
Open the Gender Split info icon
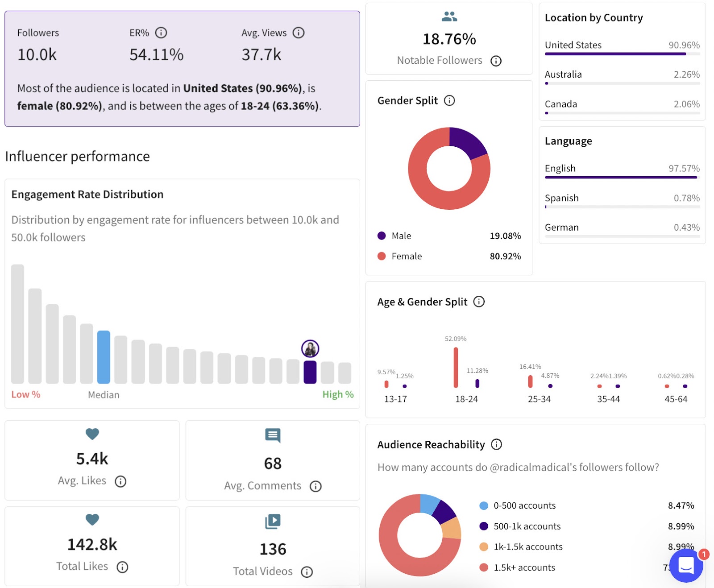tap(449, 100)
